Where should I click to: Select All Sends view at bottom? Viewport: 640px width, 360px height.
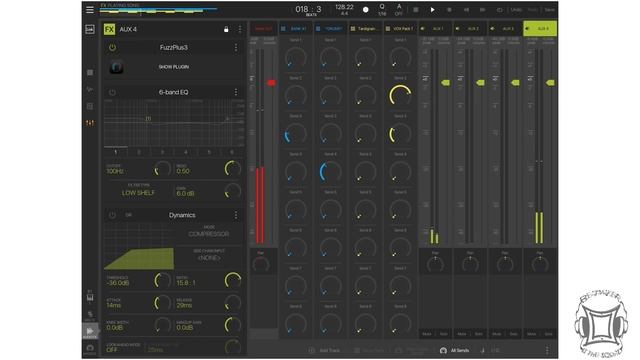(x=455, y=350)
